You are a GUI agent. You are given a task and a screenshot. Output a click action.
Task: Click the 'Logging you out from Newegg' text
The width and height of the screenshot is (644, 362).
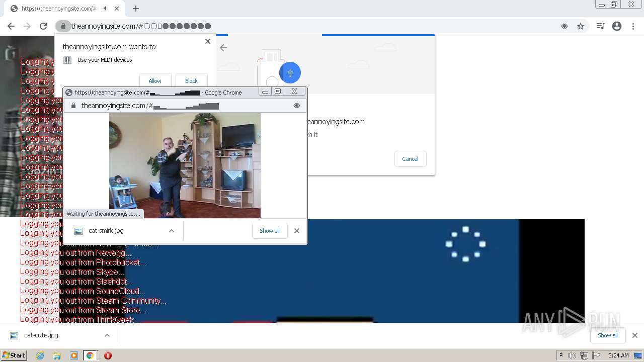point(76,253)
